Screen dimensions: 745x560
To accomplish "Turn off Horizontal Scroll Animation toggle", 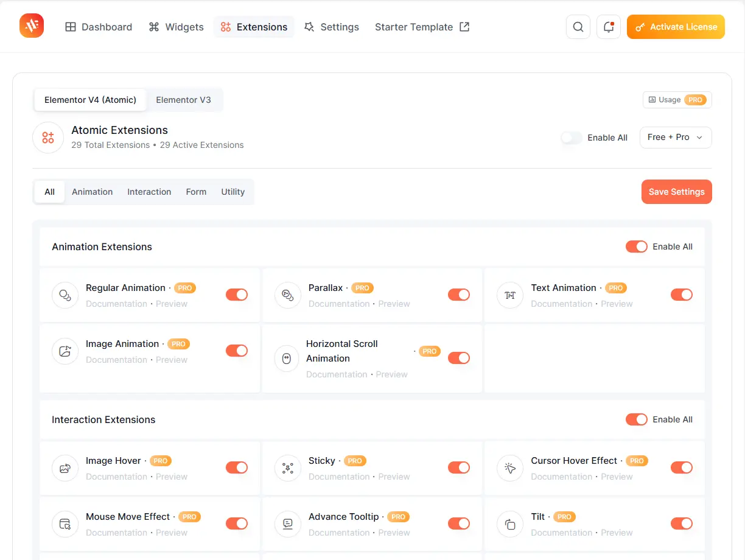I will coord(459,358).
